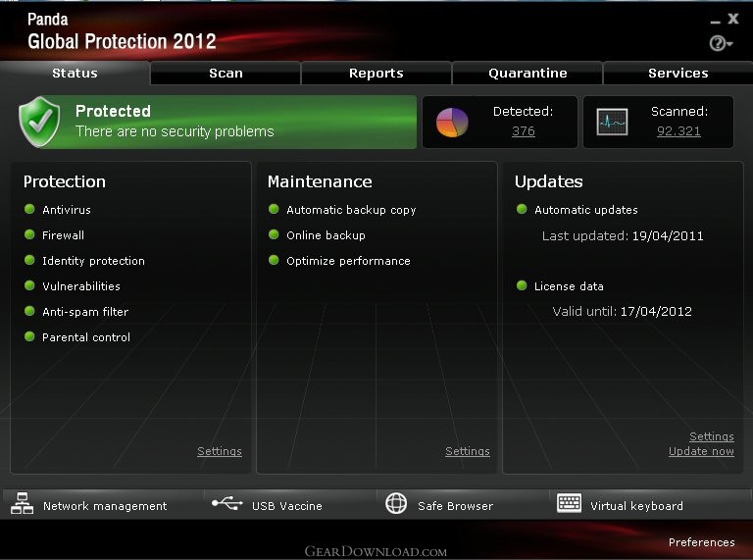This screenshot has height=560, width=753.
Task: Select the License data label
Action: click(569, 286)
